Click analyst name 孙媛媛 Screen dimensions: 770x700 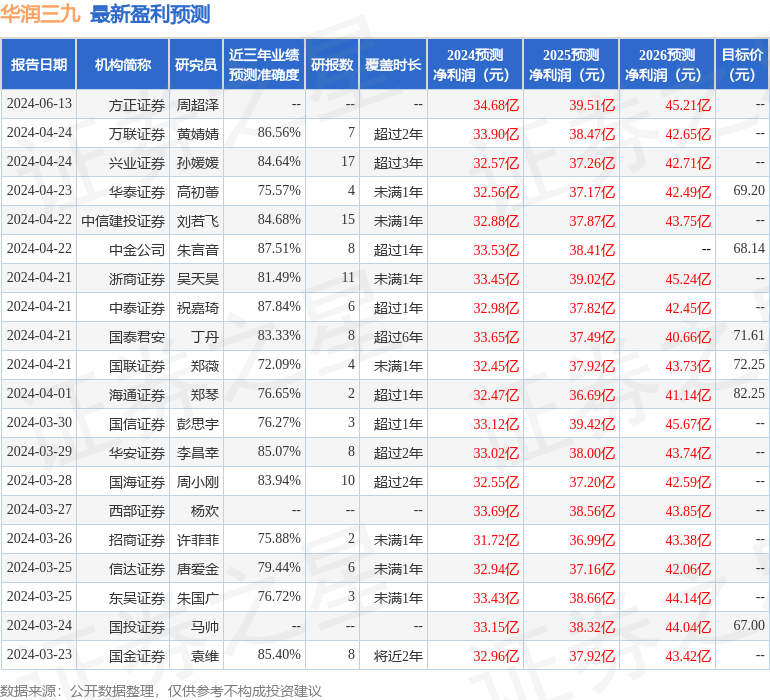coord(197,163)
